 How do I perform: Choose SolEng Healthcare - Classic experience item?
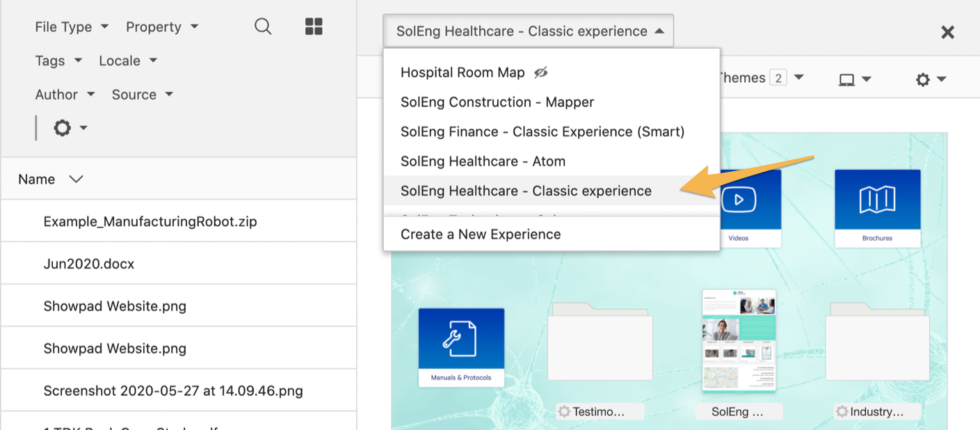pos(552,191)
